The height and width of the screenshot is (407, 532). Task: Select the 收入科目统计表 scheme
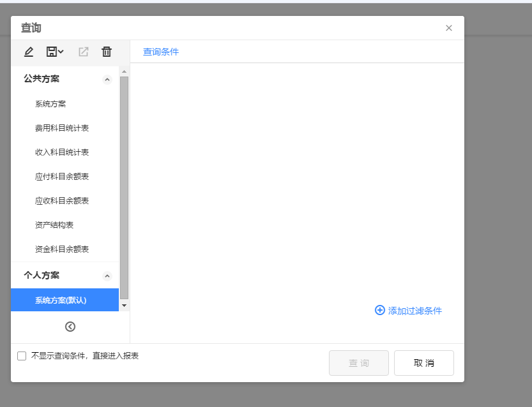pyautogui.click(x=62, y=152)
